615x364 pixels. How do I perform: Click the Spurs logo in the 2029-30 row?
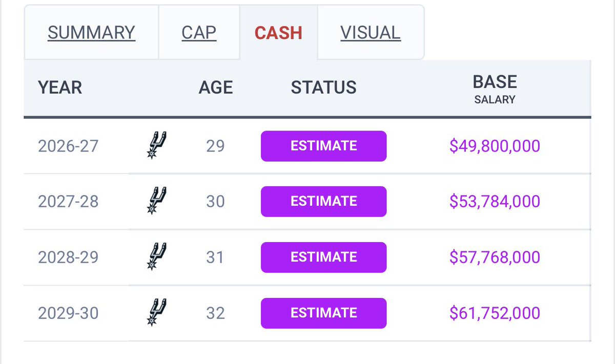pos(155,312)
